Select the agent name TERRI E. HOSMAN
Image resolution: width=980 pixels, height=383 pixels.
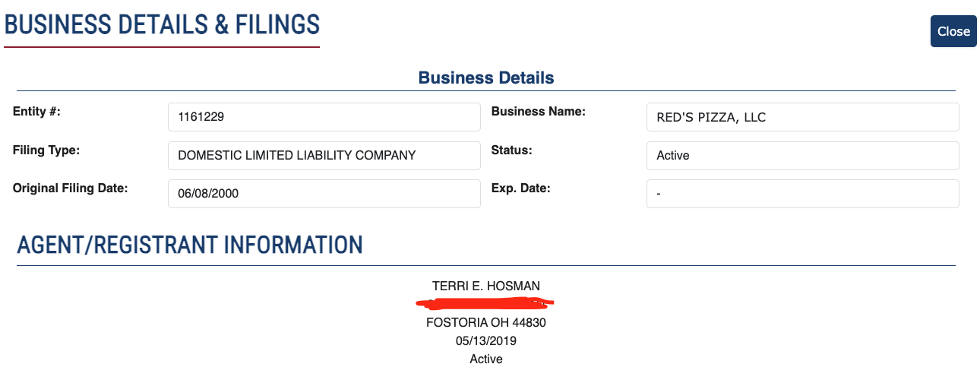pyautogui.click(x=486, y=286)
